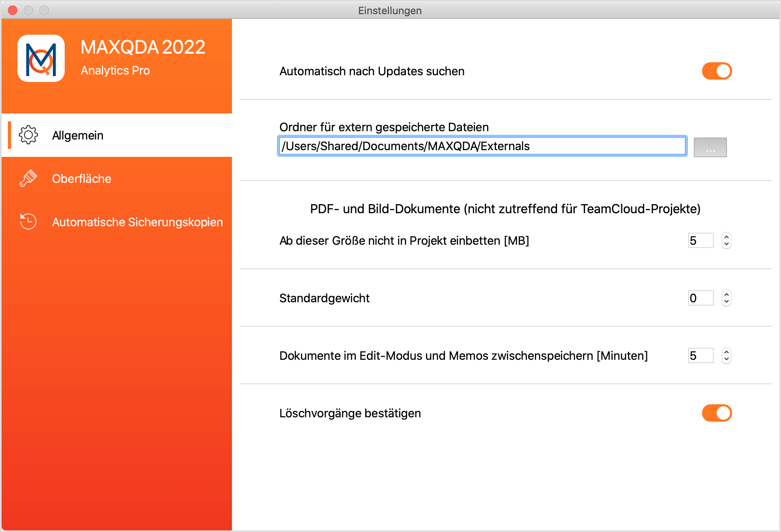Click the 'MAXQDA 2022' title text
Screen dimensions: 781x532
pos(143,47)
